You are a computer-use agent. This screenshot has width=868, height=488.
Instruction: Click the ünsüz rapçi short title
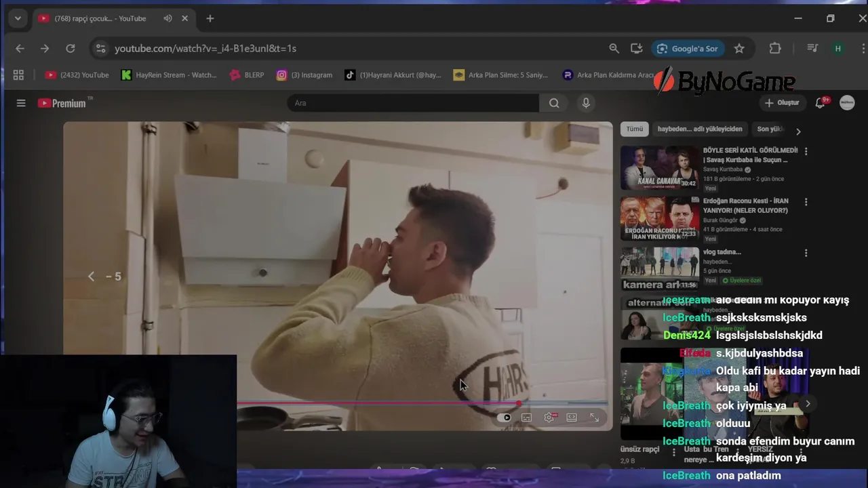click(x=639, y=449)
